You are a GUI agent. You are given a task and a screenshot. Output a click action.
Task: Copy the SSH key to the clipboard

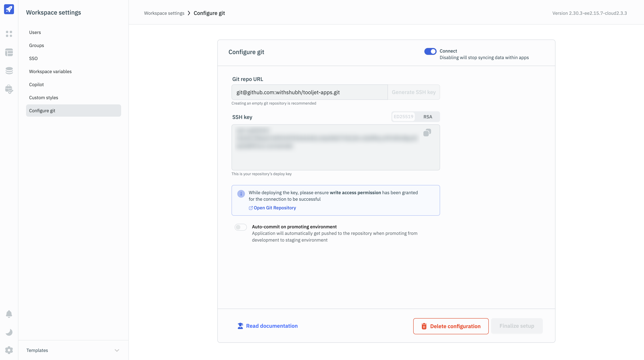pyautogui.click(x=427, y=133)
